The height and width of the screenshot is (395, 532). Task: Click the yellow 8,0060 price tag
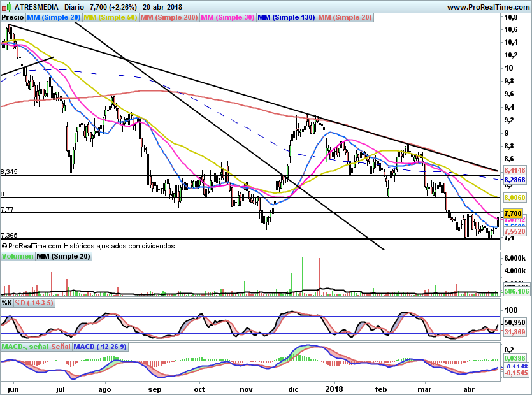tap(515, 198)
